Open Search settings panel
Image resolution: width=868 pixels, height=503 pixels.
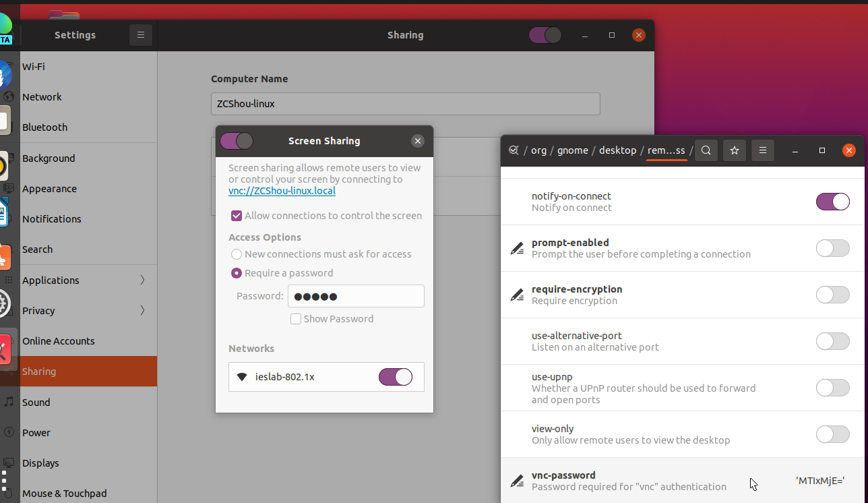[79, 249]
